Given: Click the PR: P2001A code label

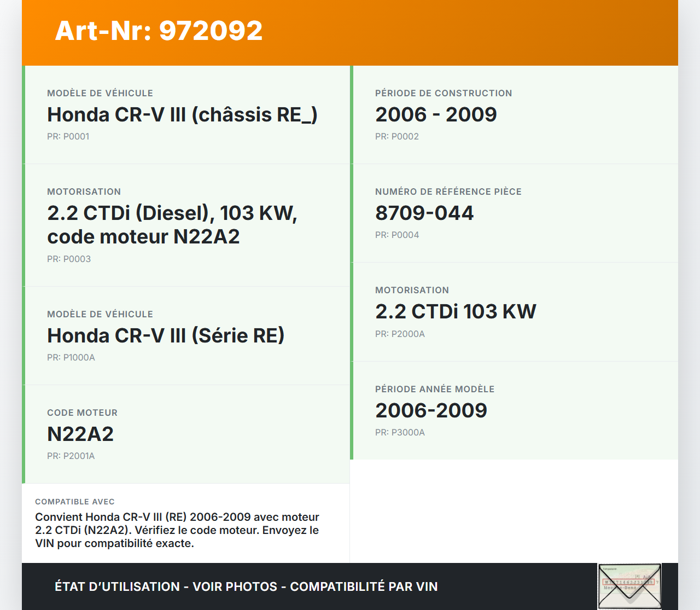Looking at the screenshot, I should click(x=71, y=456).
